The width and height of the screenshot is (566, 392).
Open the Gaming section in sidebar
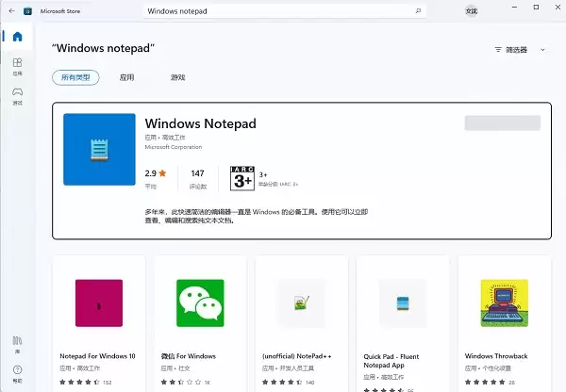[x=17, y=96]
